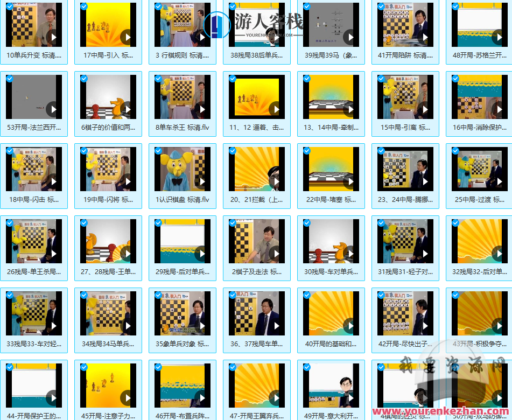
Task: Play the 8单车杀王 video via its play icon
Action: tap(202, 109)
